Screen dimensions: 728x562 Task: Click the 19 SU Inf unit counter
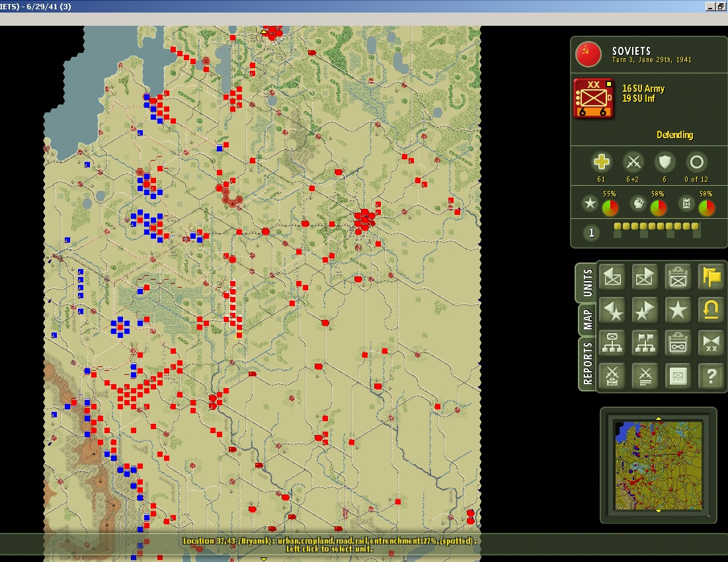(593, 99)
